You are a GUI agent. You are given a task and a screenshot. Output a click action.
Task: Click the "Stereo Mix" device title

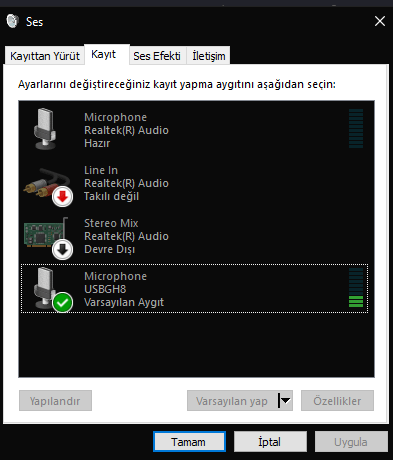(x=111, y=223)
